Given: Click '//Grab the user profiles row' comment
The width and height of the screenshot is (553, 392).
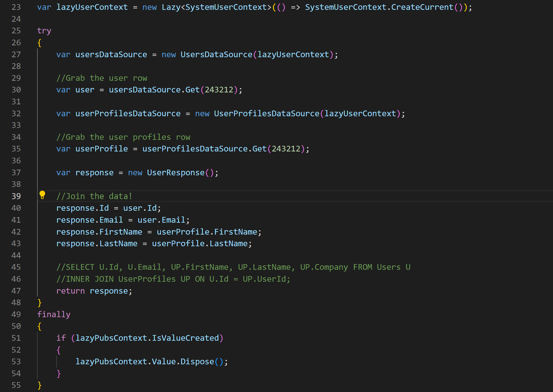Looking at the screenshot, I should coord(123,137).
